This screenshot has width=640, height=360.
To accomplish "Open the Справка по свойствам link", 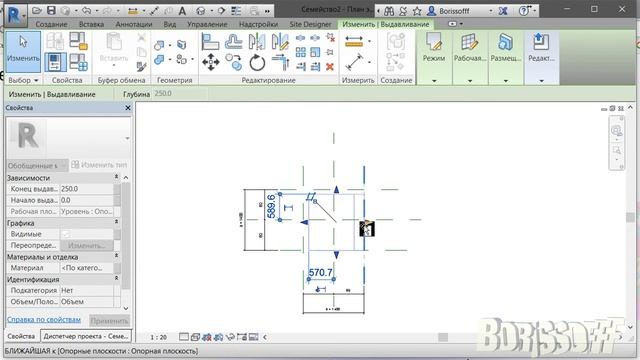I will coord(44,320).
